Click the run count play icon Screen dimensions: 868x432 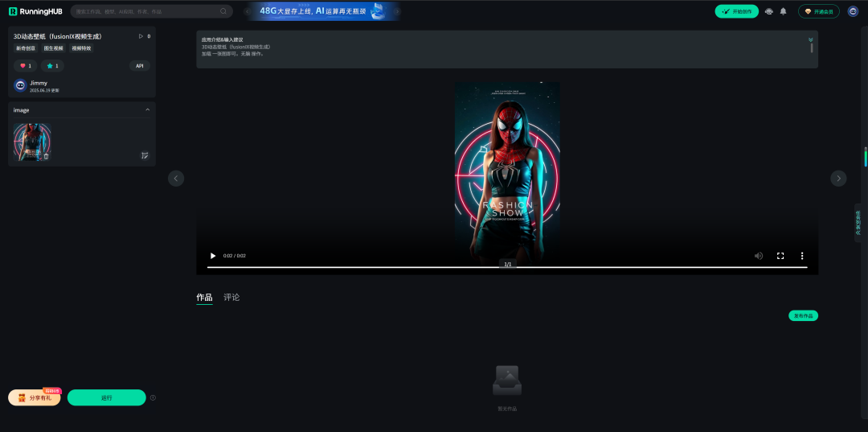[141, 36]
